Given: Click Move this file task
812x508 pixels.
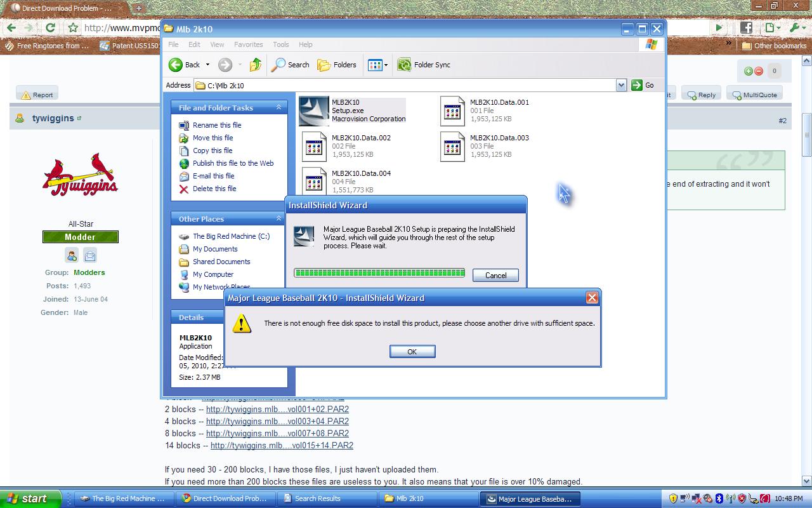Looking at the screenshot, I should (x=213, y=138).
